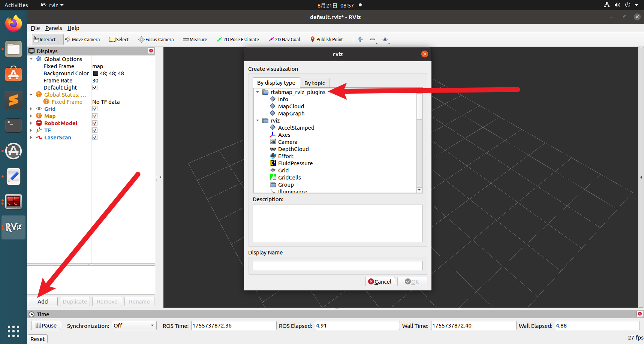The height and width of the screenshot is (344, 644).
Task: Click the Background Color swatch
Action: [x=96, y=73]
